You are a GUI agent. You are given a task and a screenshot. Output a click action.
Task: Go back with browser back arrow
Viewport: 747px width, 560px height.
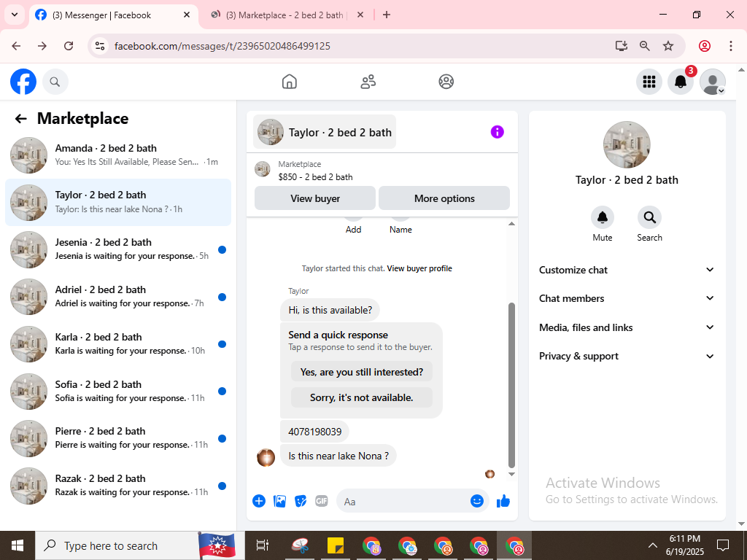pyautogui.click(x=16, y=46)
